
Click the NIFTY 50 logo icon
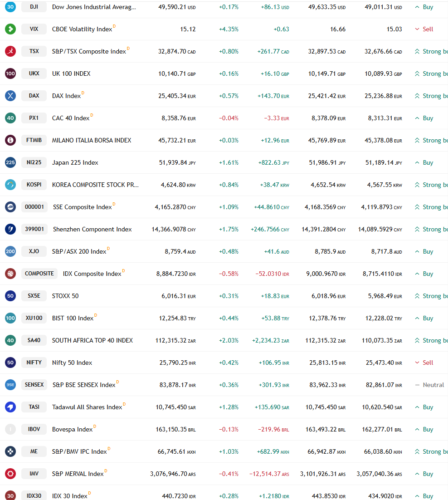pyautogui.click(x=10, y=363)
